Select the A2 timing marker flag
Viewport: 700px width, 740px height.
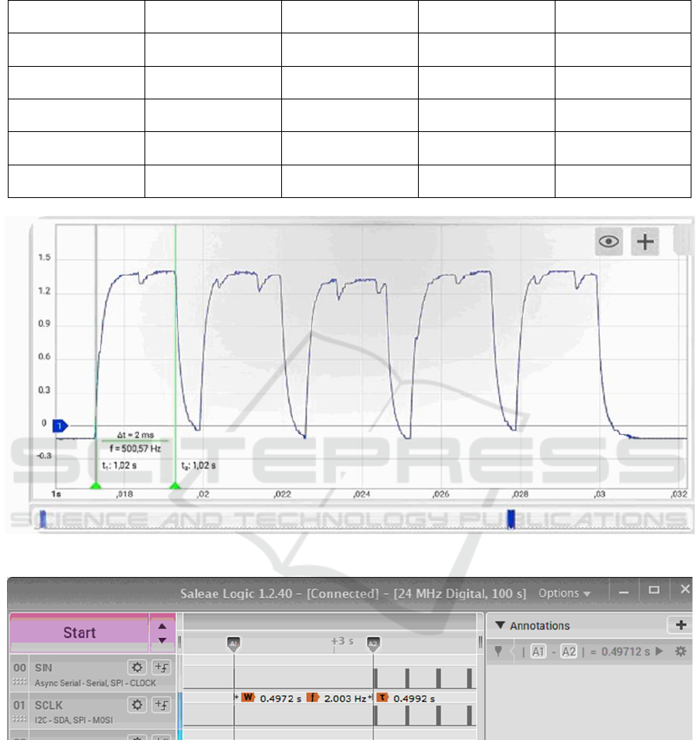tap(373, 644)
